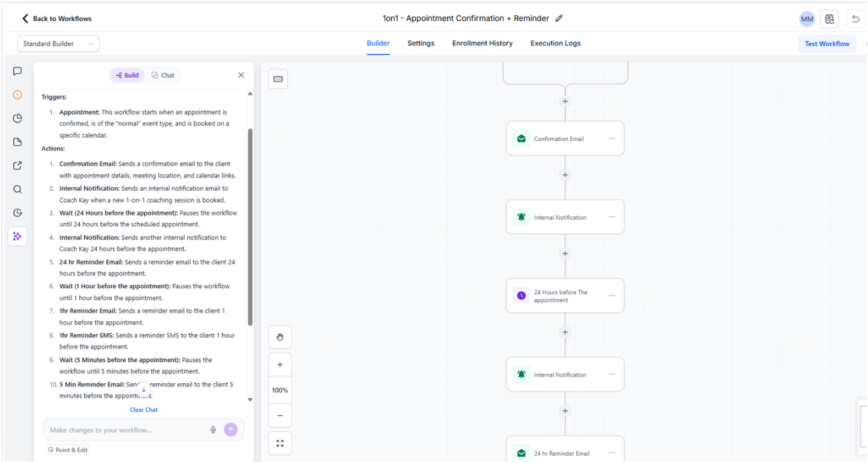The width and height of the screenshot is (868, 463).
Task: Open the pie chart stats icon
Action: coord(18,119)
